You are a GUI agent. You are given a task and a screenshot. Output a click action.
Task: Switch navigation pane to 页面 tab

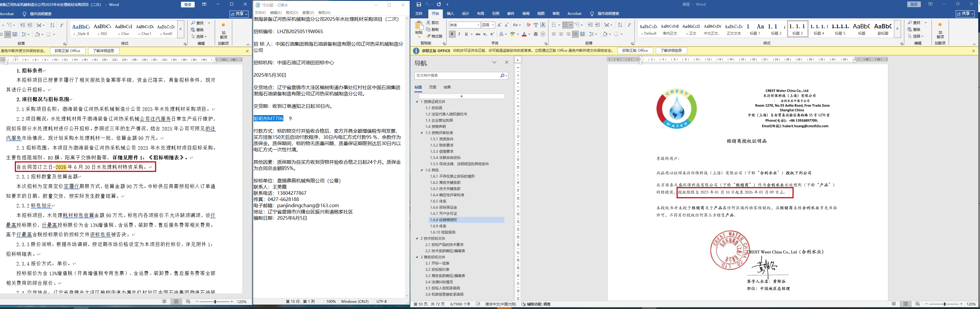tap(432, 87)
